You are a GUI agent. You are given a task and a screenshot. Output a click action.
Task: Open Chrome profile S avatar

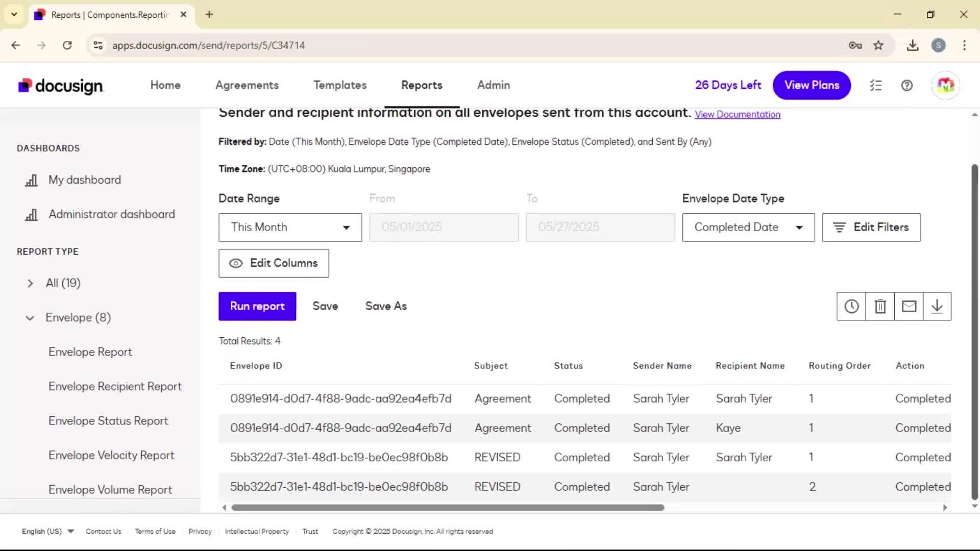[939, 45]
